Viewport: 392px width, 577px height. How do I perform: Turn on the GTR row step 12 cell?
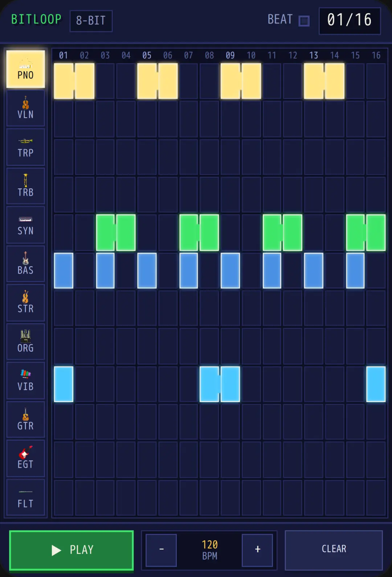click(x=293, y=422)
